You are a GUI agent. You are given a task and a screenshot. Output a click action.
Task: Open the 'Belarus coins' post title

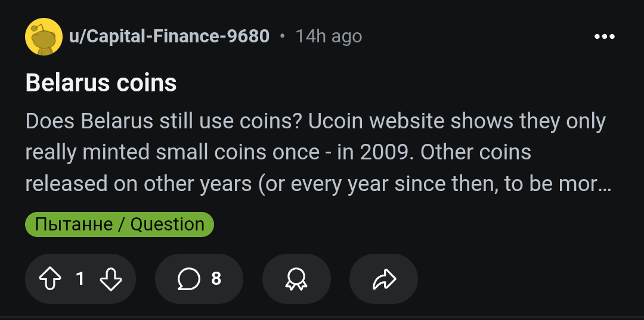101,83
